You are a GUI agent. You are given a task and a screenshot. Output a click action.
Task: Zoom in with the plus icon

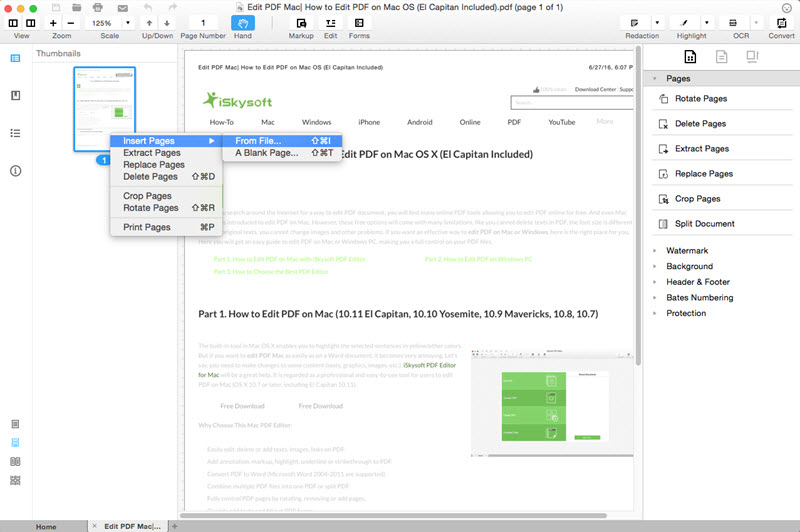point(53,23)
